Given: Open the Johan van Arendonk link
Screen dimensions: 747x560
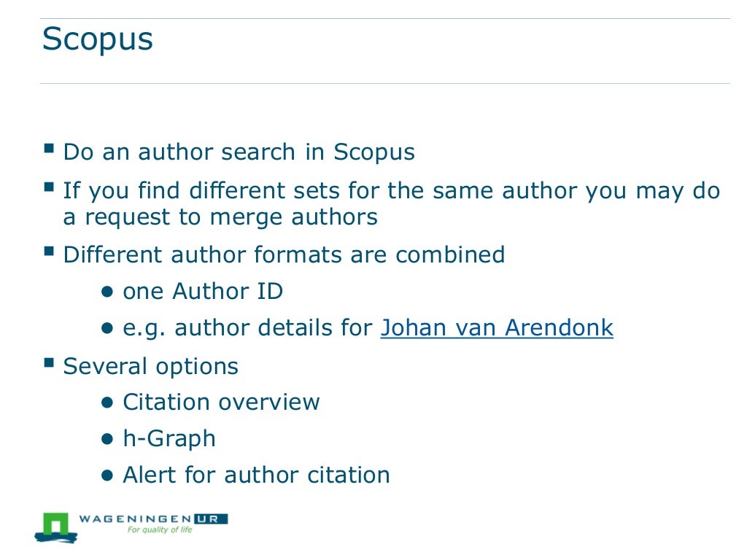Looking at the screenshot, I should (x=496, y=327).
